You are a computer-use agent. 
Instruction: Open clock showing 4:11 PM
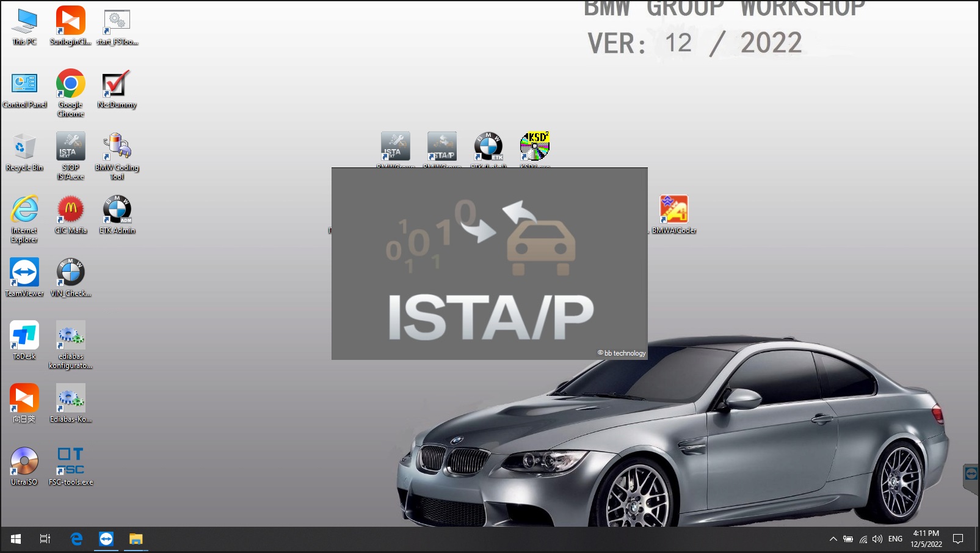click(x=926, y=539)
